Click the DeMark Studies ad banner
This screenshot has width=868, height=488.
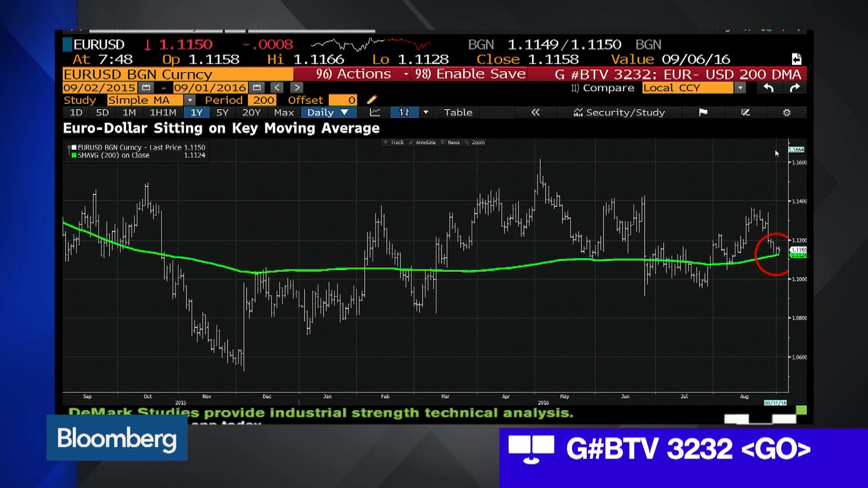tap(321, 413)
